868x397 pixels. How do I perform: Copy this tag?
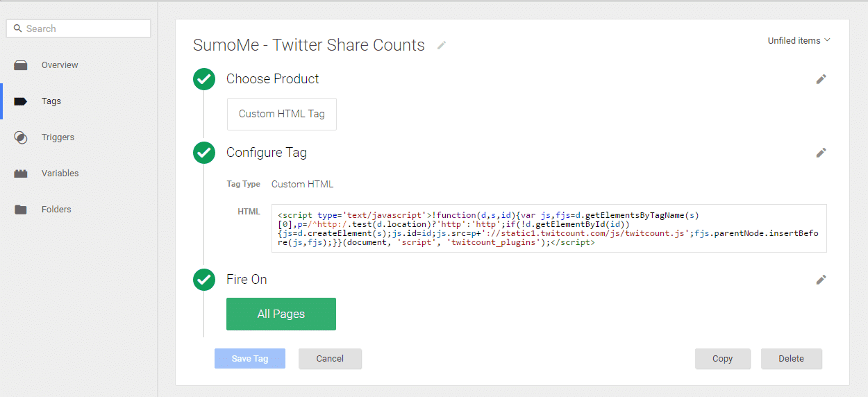coord(722,359)
